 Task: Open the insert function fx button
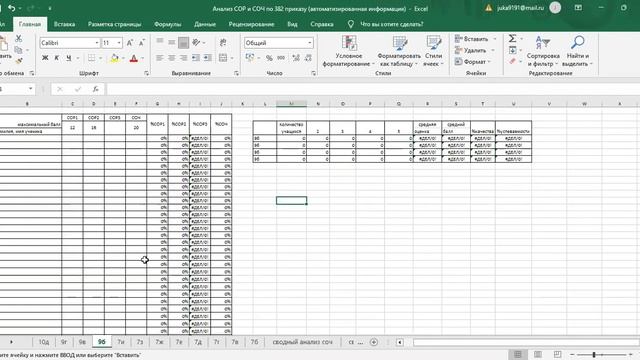click(x=96, y=89)
